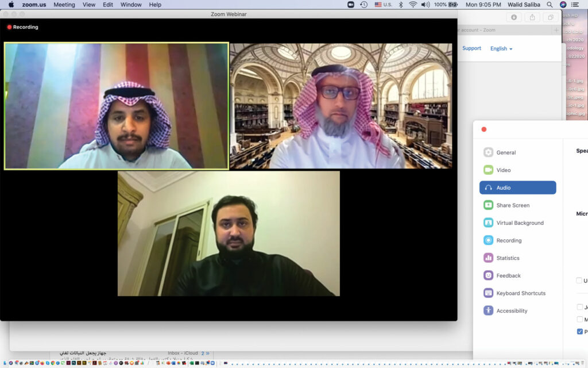The width and height of the screenshot is (588, 368).
Task: Open the Wi-Fi status menu
Action: tap(413, 5)
